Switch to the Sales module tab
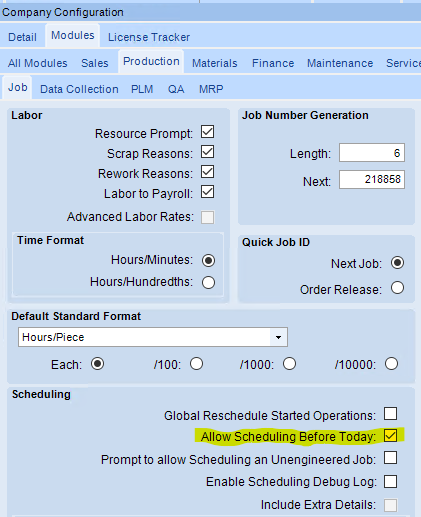This screenshot has height=517, width=421. 95,63
